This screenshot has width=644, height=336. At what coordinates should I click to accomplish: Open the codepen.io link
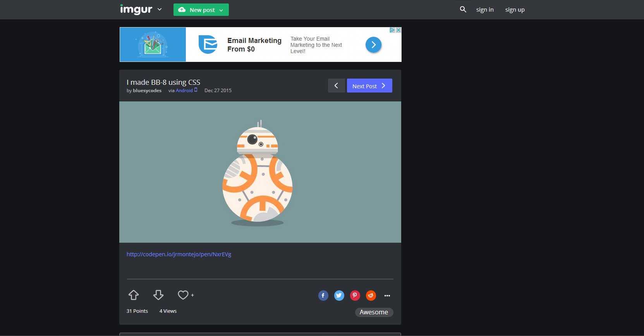point(179,254)
